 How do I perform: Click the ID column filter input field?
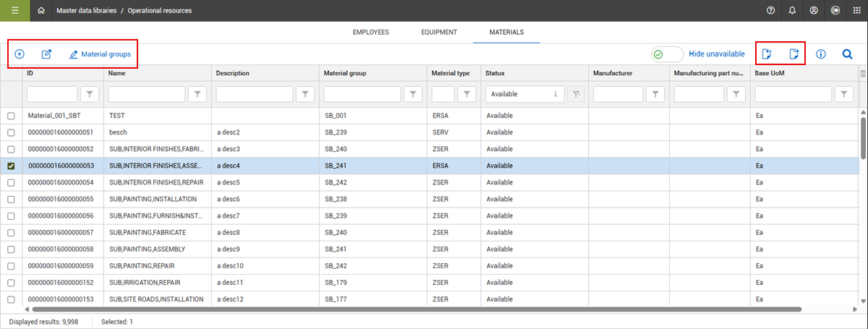tap(52, 94)
